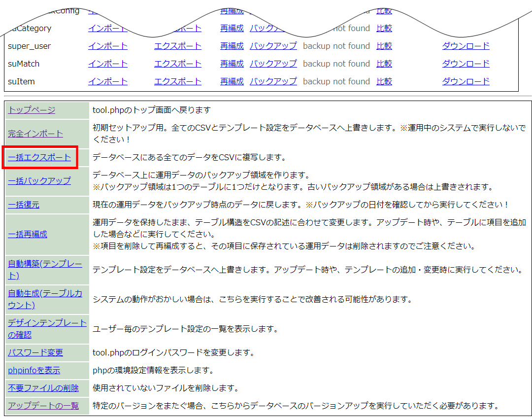Image resolution: width=532 pixels, height=420 pixels.
Task: Open エクスポート for the super_user table
Action: pyautogui.click(x=177, y=46)
